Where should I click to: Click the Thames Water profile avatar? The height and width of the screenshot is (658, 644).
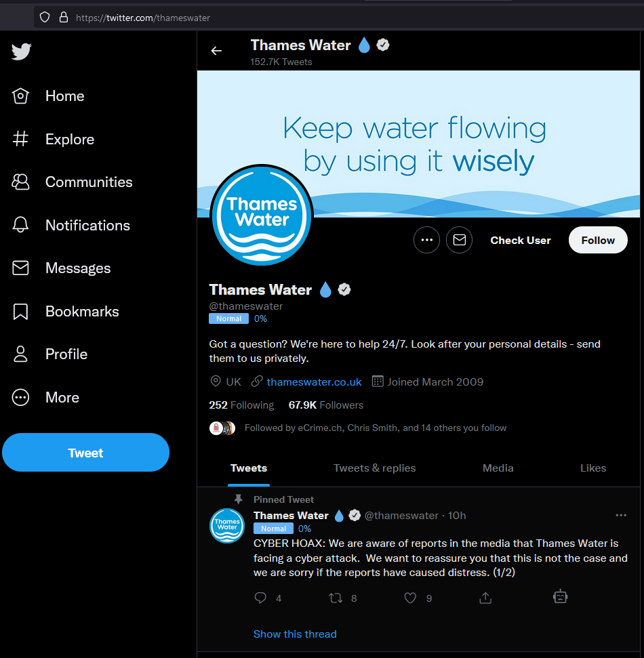coord(262,215)
